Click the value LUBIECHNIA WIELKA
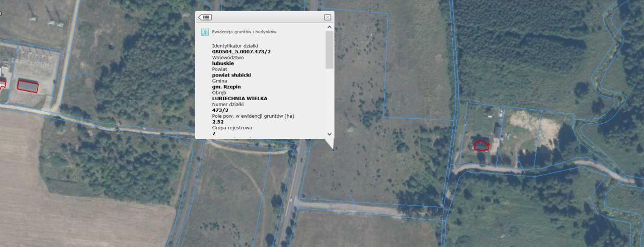The width and height of the screenshot is (644, 247). coord(240,99)
